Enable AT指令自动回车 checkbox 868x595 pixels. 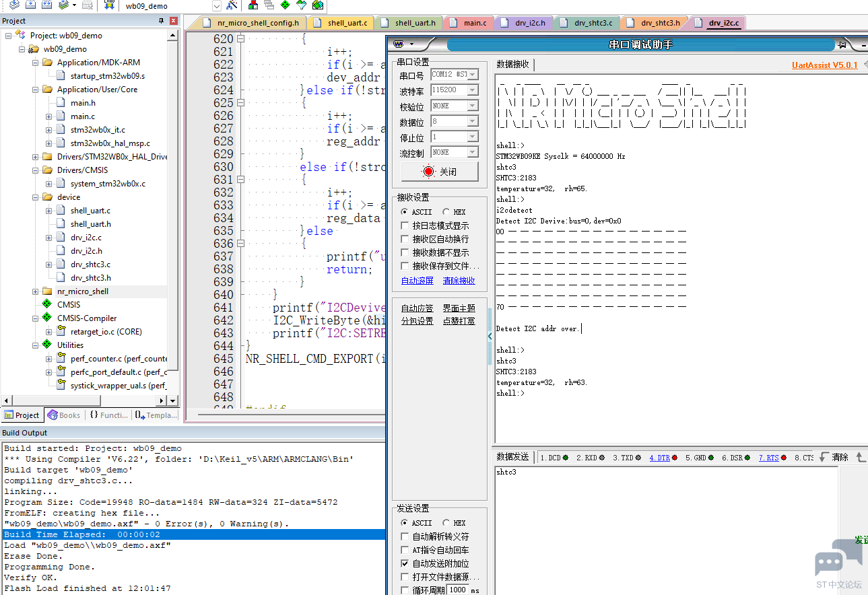[405, 550]
